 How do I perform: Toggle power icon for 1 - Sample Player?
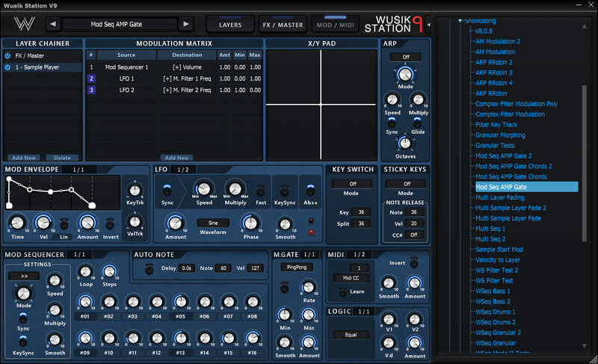(7, 67)
